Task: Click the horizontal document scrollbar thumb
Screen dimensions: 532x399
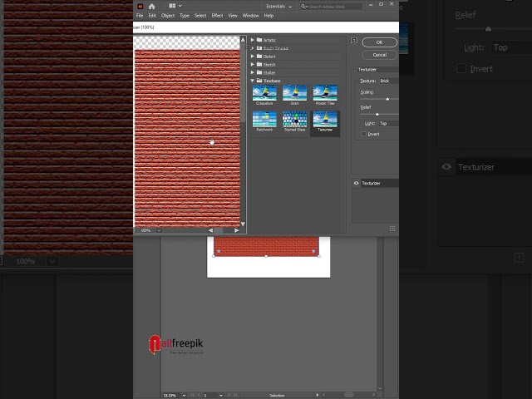Action: pos(349,395)
